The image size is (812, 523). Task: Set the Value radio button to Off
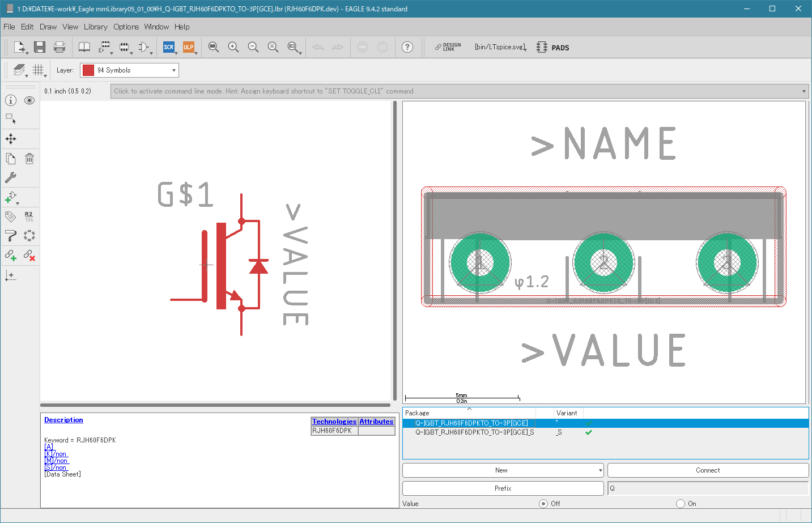click(543, 504)
